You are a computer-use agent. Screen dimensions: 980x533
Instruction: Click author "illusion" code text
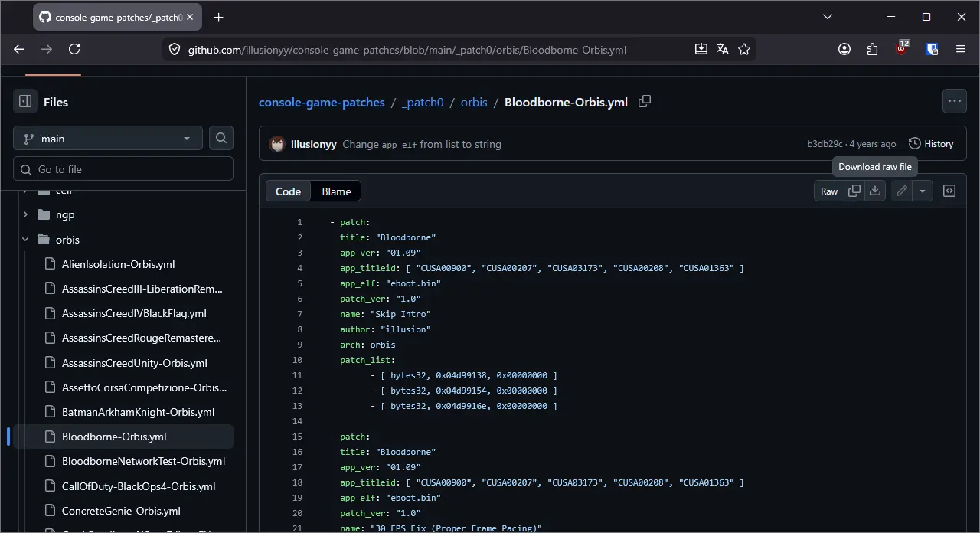pos(386,329)
